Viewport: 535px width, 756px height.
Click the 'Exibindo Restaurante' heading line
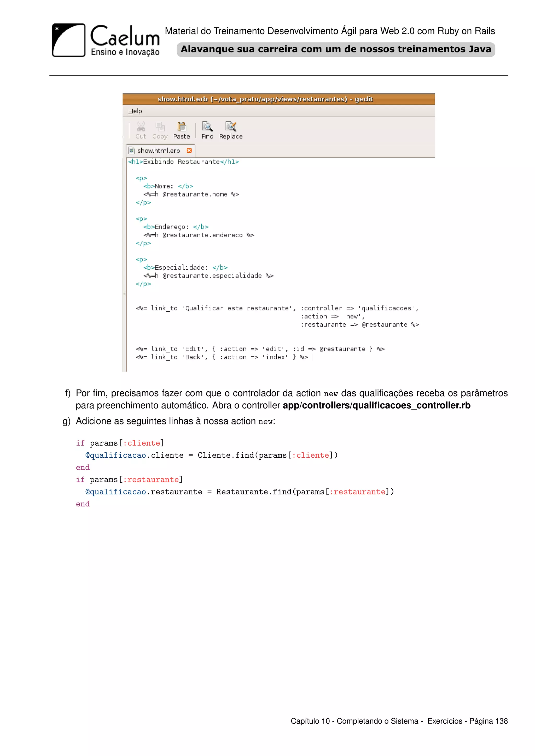tap(183, 162)
